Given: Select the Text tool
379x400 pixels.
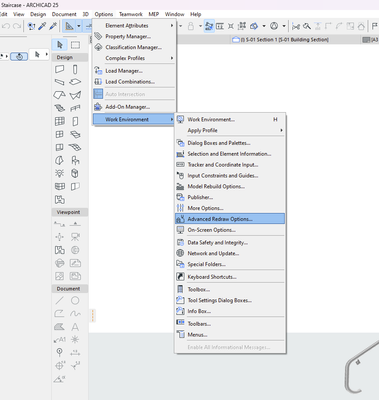Looking at the screenshot, I should 75,327.
